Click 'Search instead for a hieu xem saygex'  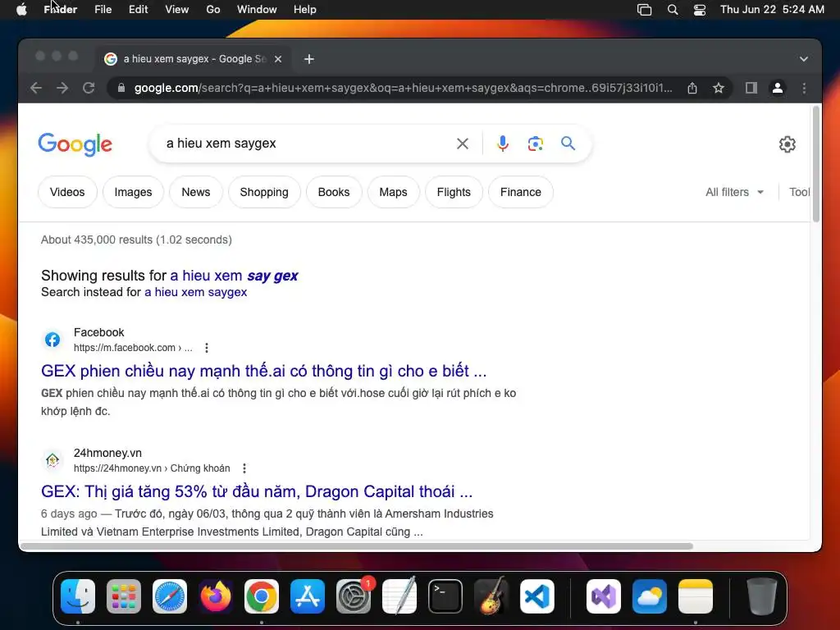pyautogui.click(x=195, y=292)
